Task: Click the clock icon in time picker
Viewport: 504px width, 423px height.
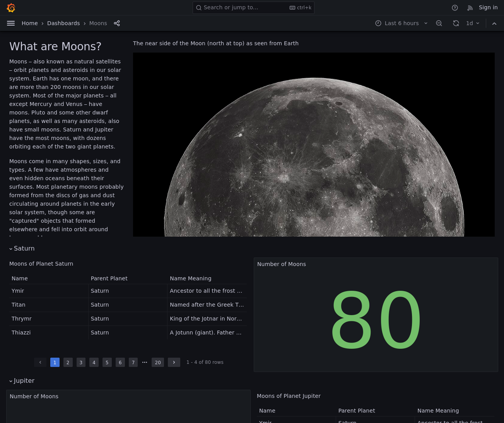Action: [x=378, y=23]
